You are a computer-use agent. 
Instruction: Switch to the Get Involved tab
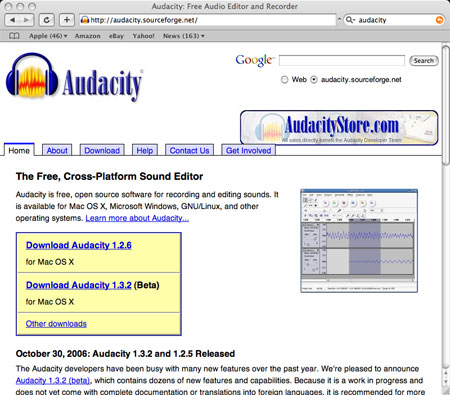tap(249, 150)
